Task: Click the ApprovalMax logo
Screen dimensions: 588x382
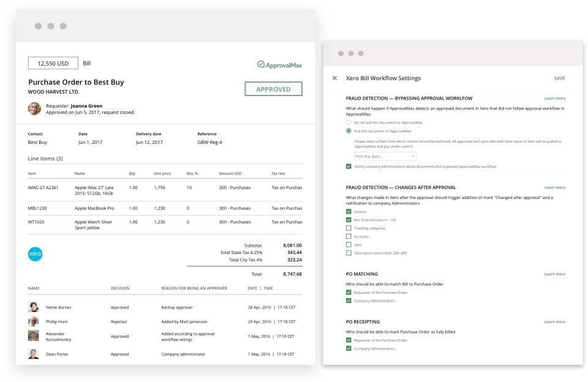Action: point(279,65)
